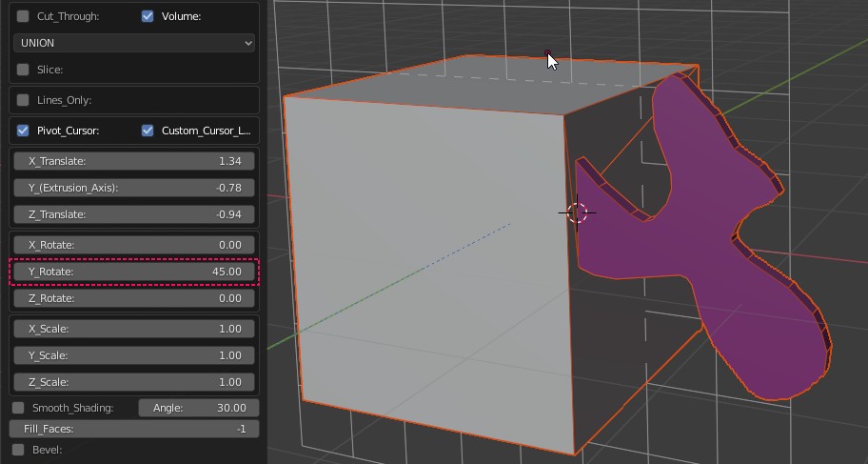
Task: Uncheck the Custom_Cursor_L... option
Action: click(148, 131)
